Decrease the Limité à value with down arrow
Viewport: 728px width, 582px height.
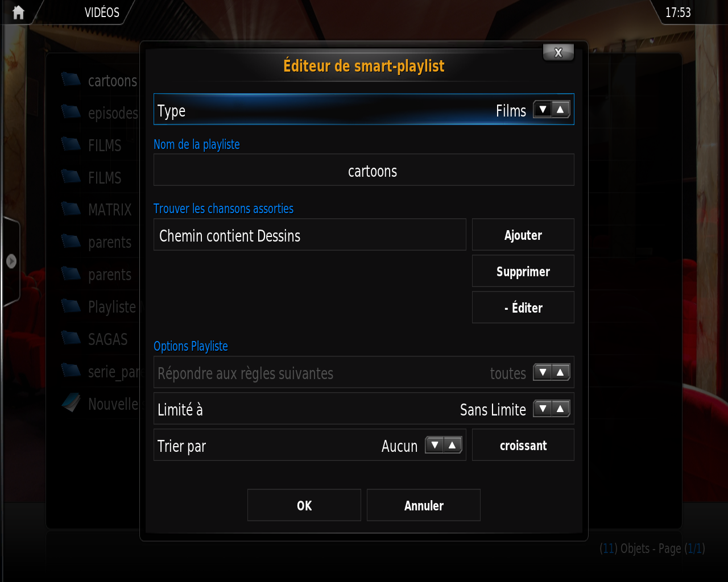click(543, 409)
